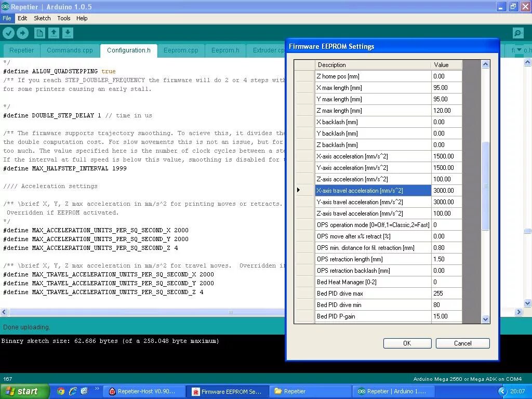
Task: Edit Bed PID drive max value 255
Action: [446, 294]
